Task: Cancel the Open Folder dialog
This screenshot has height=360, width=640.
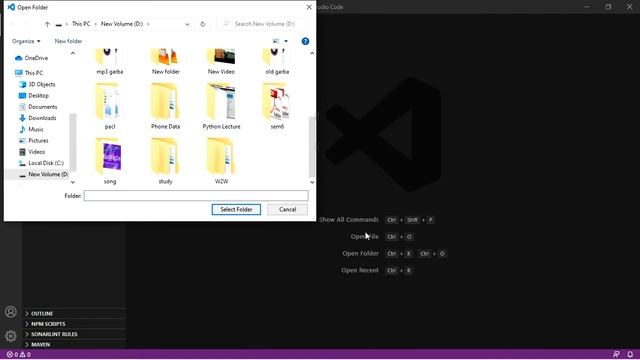Action: point(287,209)
